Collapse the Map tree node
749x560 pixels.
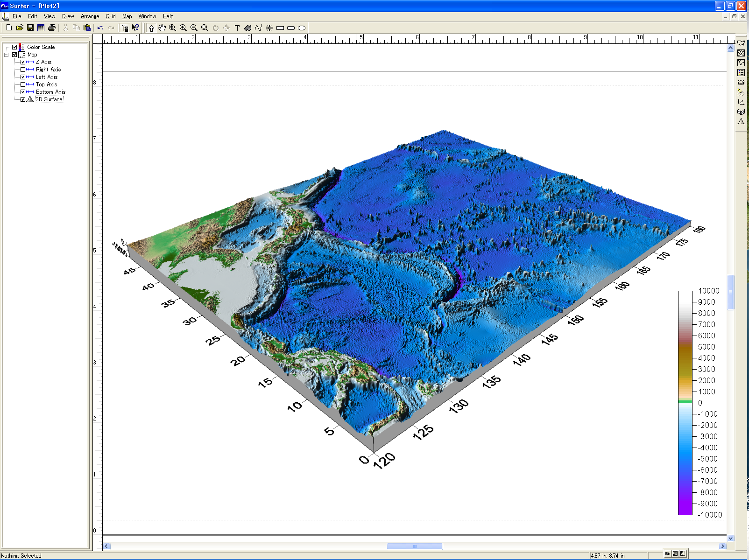[x=7, y=55]
